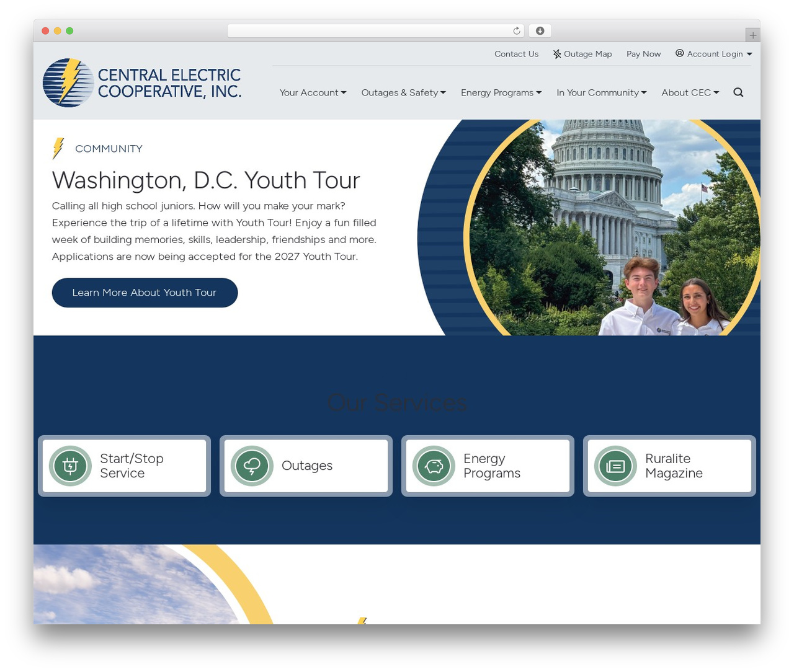Click the Outage Map lightning icon
Image resolution: width=794 pixels, height=672 pixels.
(x=557, y=54)
